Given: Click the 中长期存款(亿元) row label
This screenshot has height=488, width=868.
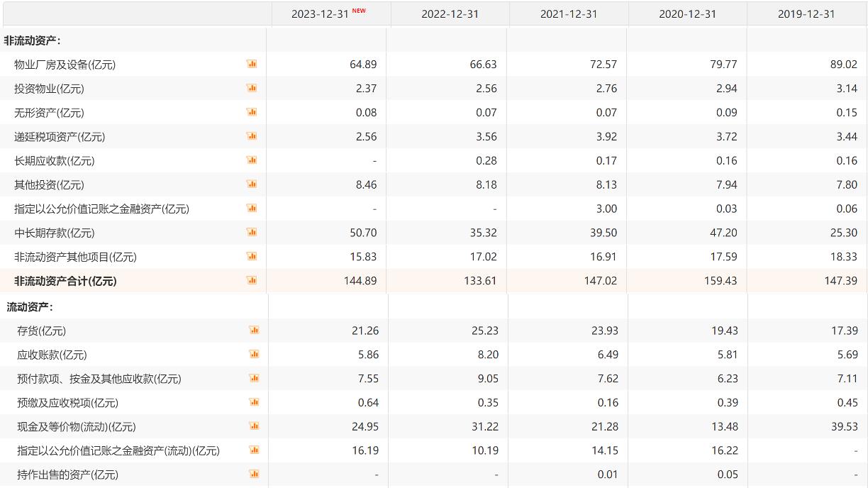Looking at the screenshot, I should 54,233.
